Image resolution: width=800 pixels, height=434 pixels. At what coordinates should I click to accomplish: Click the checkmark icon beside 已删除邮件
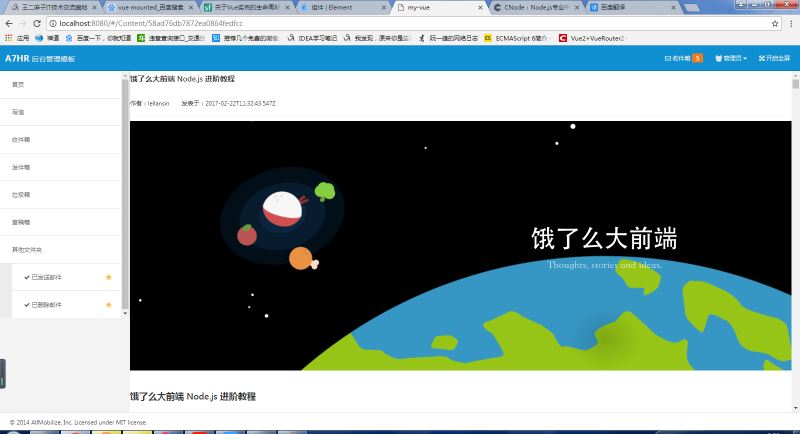coord(27,305)
